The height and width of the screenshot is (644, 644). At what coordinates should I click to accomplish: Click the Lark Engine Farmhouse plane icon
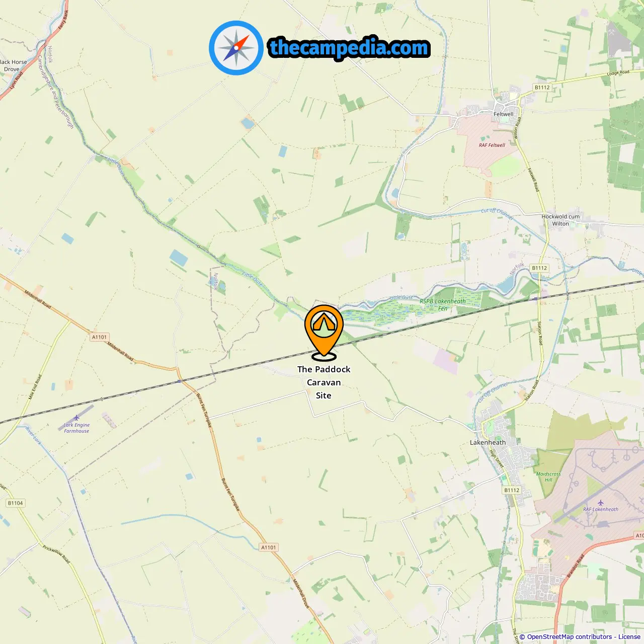[x=76, y=418]
